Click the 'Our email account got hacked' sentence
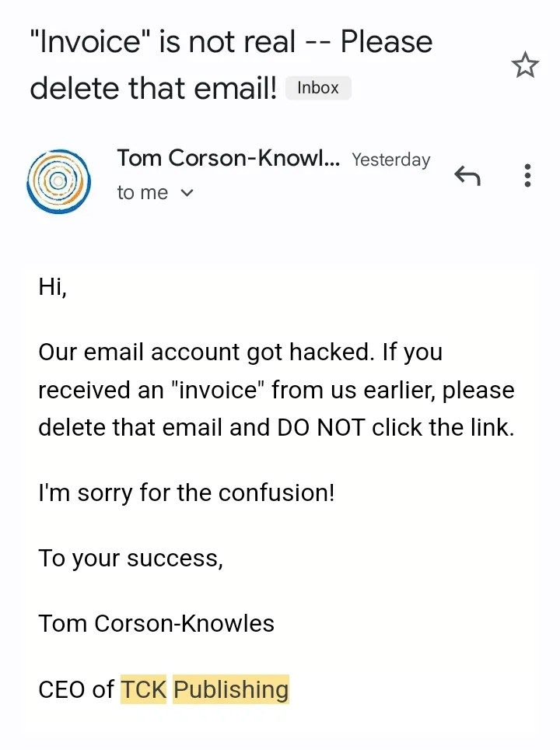This screenshot has width=560, height=750. pos(205,352)
